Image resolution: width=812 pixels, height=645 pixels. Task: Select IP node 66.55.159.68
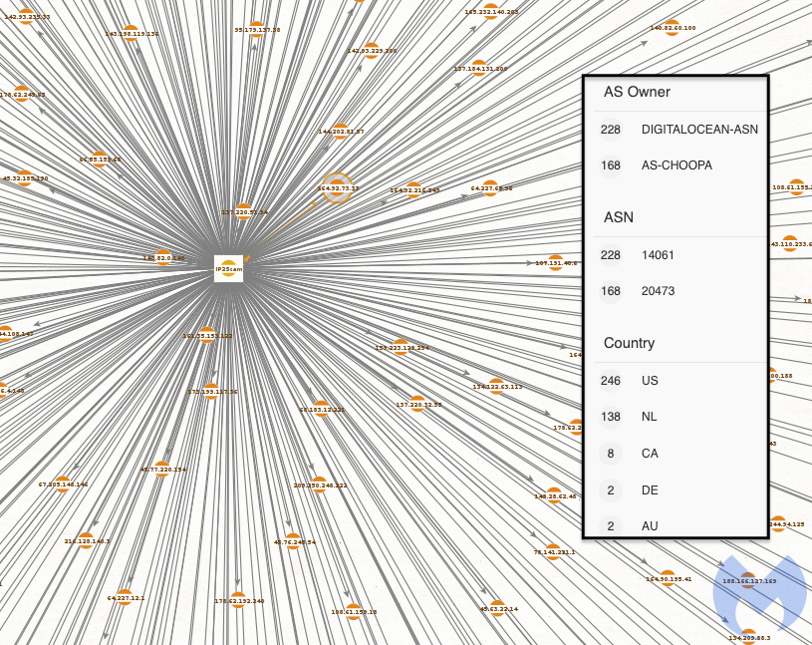(100, 160)
